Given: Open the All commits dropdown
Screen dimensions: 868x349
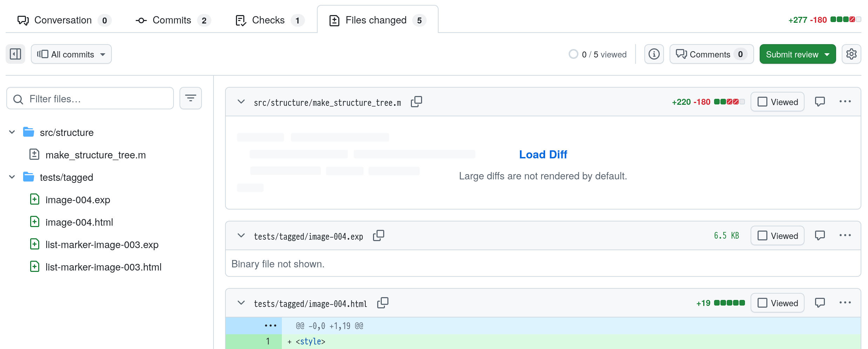Looking at the screenshot, I should tap(71, 54).
